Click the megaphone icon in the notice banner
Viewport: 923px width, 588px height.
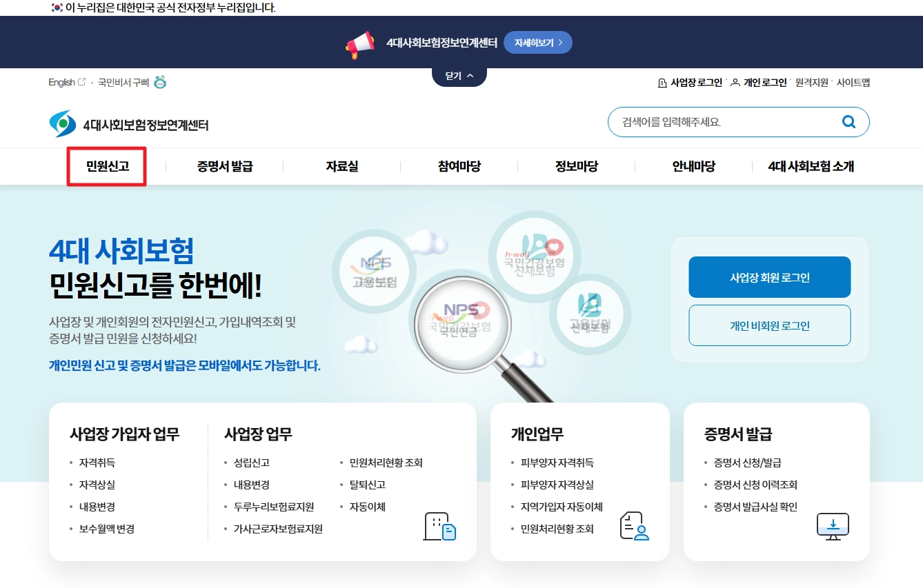point(359,41)
